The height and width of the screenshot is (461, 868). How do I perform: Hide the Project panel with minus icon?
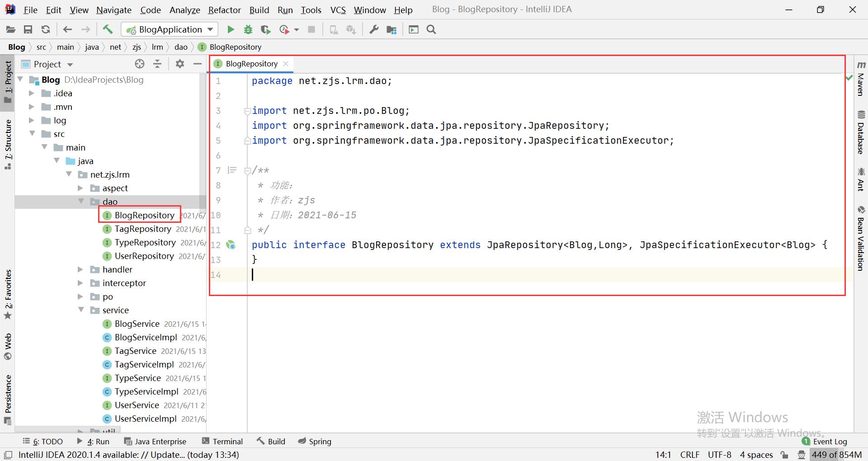click(198, 64)
